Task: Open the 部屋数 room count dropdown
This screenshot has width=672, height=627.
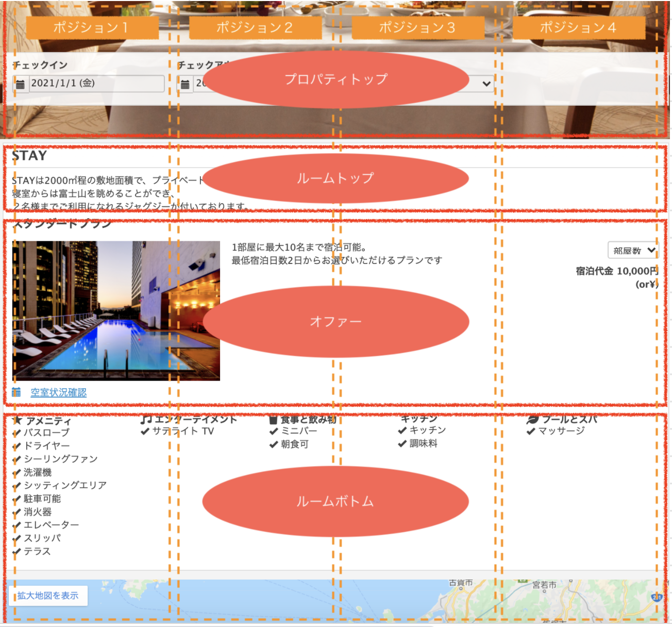Action: [x=633, y=251]
